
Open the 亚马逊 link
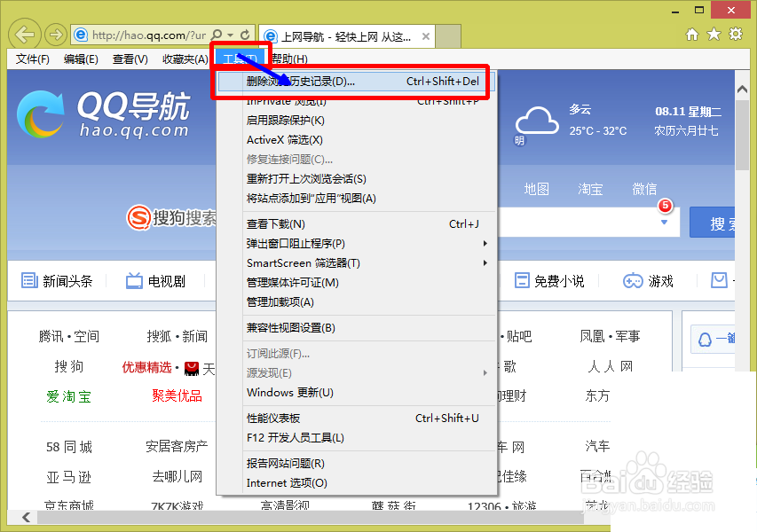tap(69, 478)
